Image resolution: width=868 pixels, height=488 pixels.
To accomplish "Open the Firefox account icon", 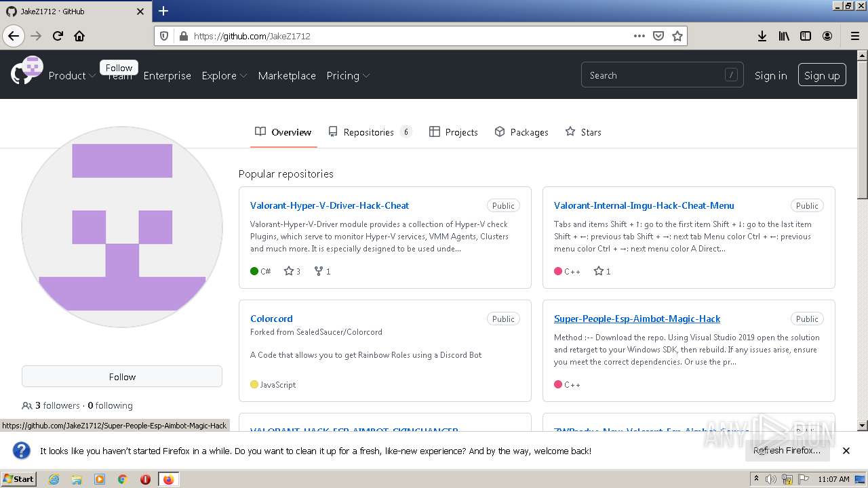I will 827,36.
